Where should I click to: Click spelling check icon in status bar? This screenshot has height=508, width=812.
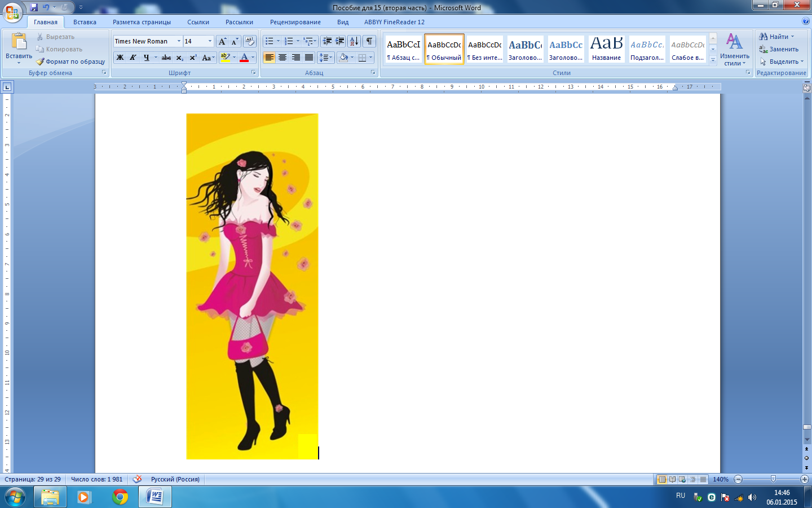click(x=137, y=479)
